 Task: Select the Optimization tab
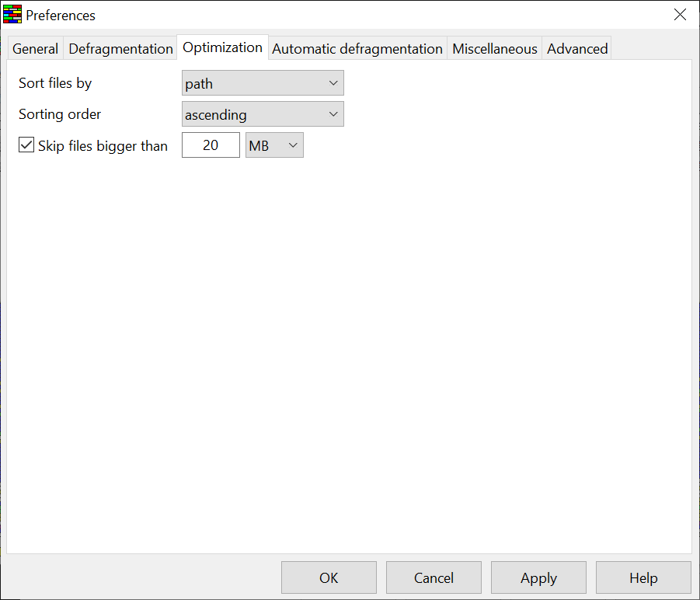[222, 47]
